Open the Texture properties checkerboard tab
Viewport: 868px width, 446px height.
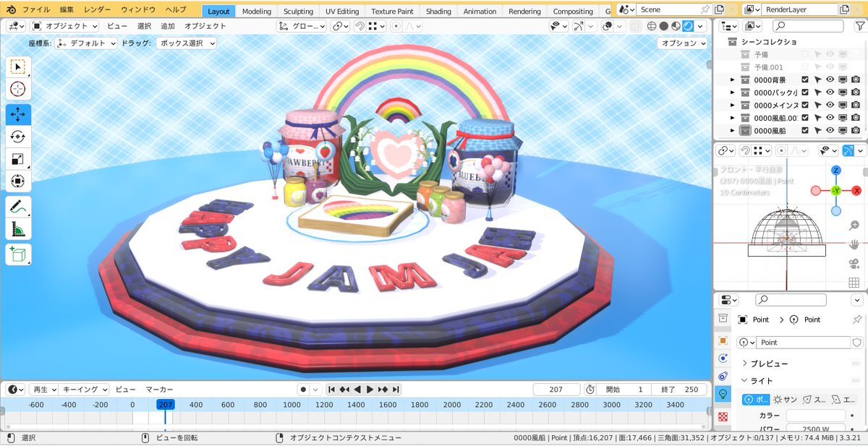[722, 417]
